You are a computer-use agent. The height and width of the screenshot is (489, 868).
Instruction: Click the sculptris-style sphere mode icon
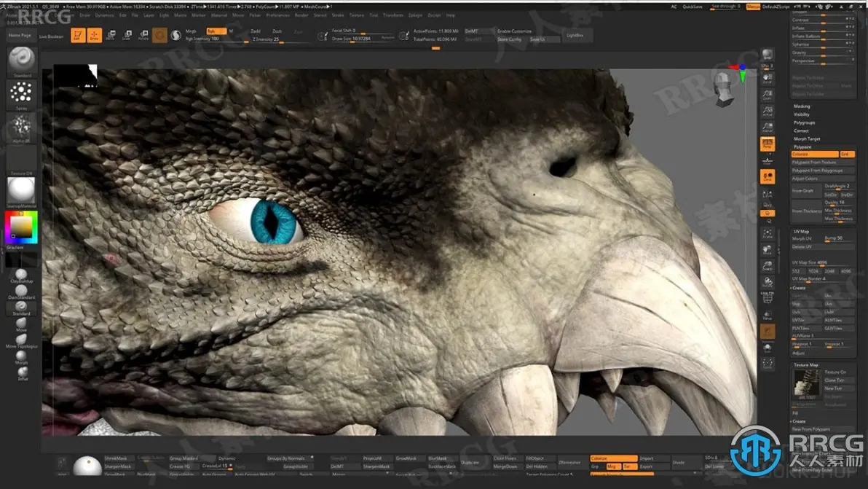tap(176, 36)
